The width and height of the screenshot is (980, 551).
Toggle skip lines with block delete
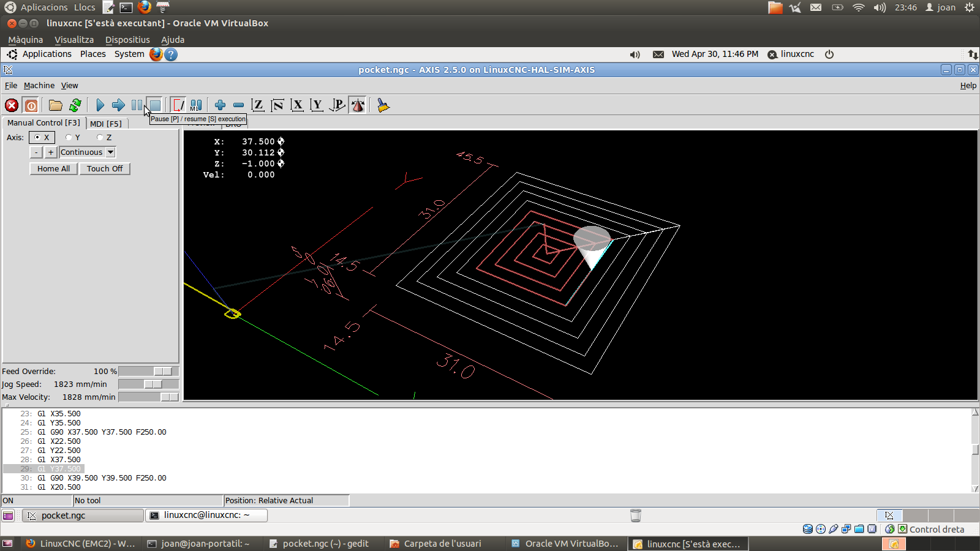point(178,105)
